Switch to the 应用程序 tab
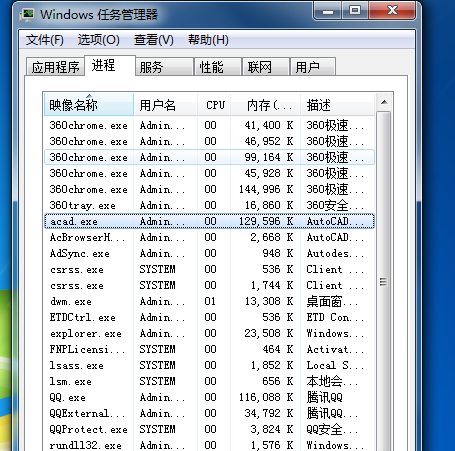This screenshot has height=451, width=455. 55,67
